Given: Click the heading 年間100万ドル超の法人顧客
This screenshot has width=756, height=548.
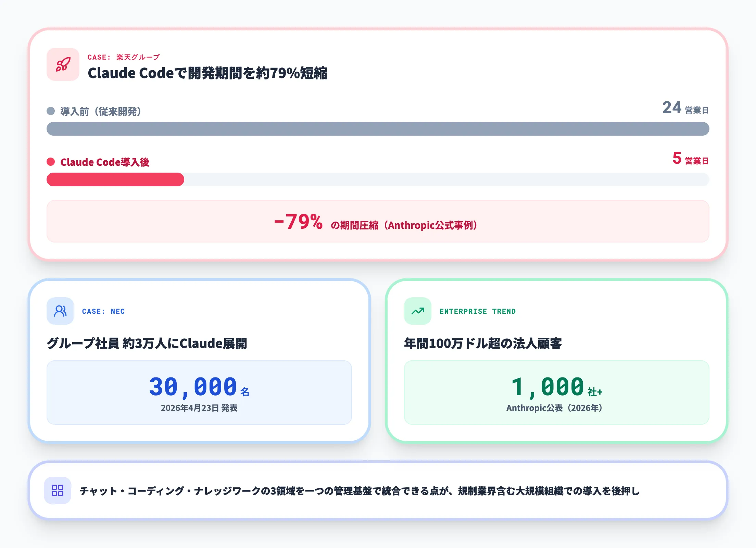Looking at the screenshot, I should pyautogui.click(x=483, y=343).
